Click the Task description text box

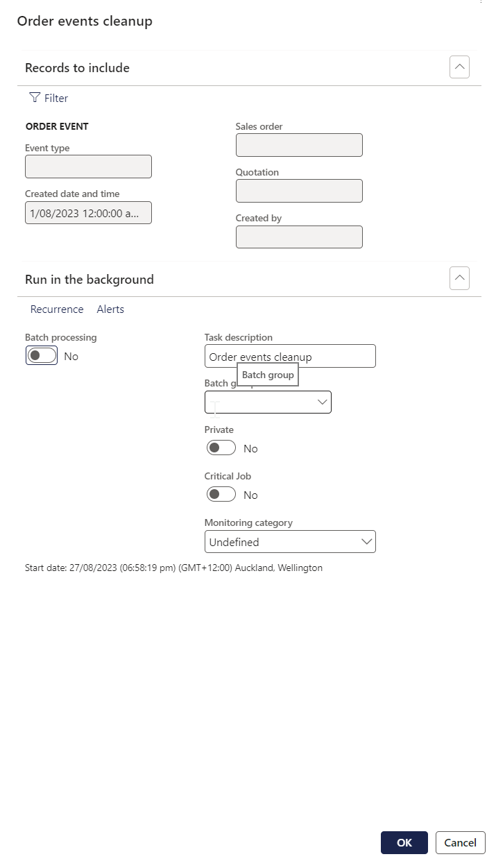point(290,355)
